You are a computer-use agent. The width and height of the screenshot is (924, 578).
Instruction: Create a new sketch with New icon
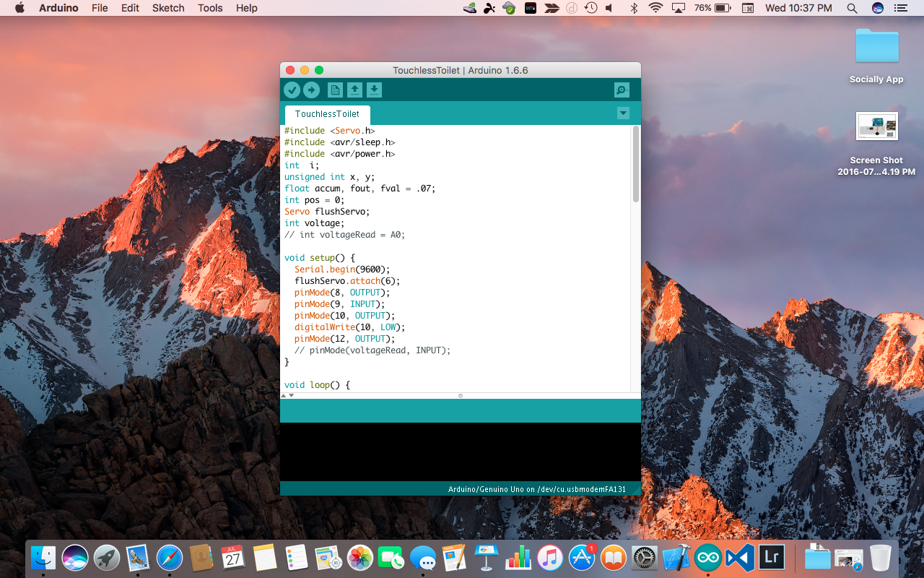335,90
